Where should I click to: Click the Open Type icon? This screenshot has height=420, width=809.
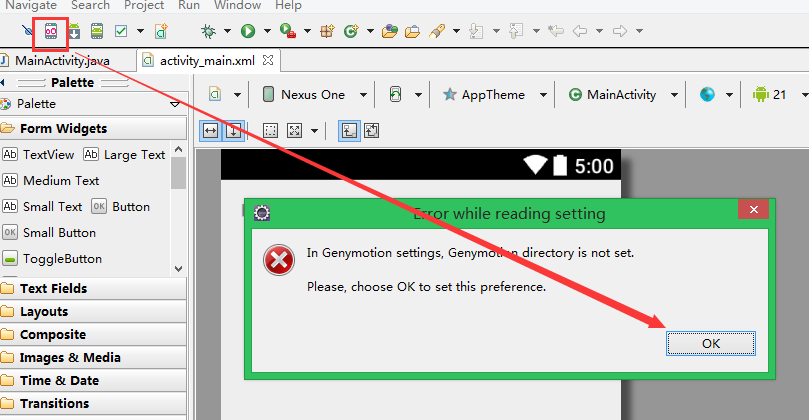click(390, 31)
